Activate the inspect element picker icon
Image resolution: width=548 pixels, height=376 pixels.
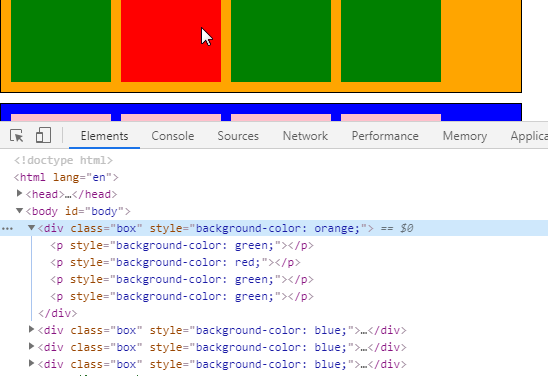coord(16,136)
